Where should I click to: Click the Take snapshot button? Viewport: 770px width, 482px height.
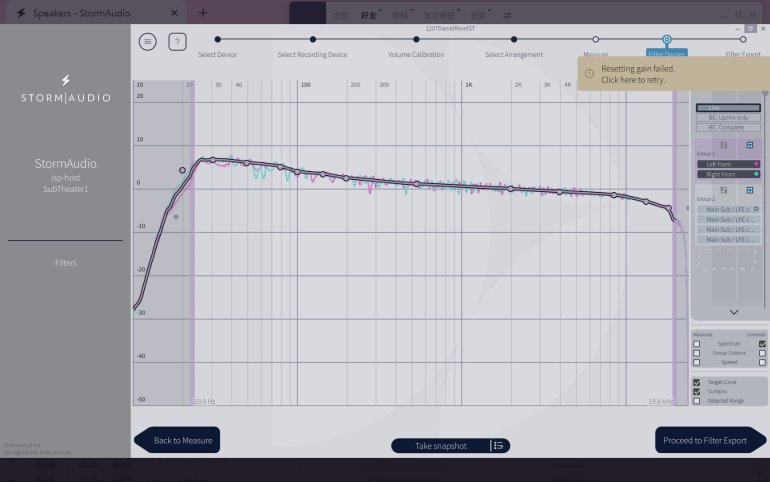pyautogui.click(x=441, y=446)
